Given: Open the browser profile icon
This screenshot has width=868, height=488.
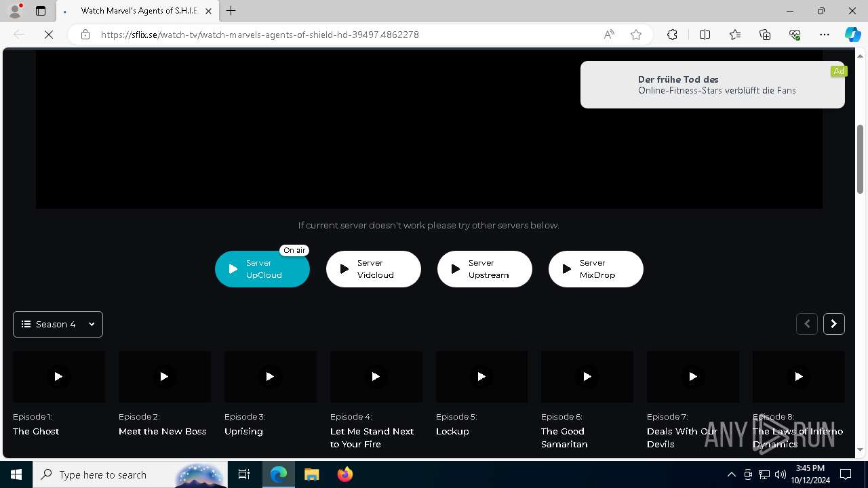Looking at the screenshot, I should [x=15, y=11].
